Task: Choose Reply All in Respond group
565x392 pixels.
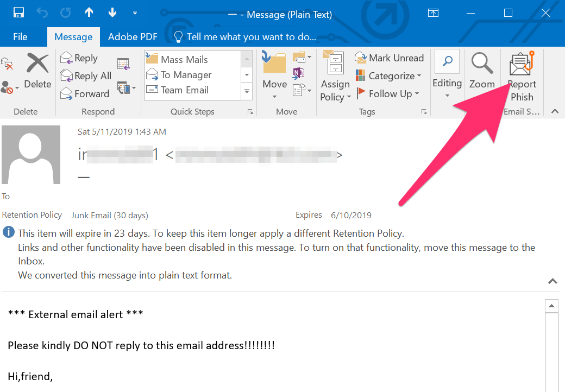Action: coord(86,76)
